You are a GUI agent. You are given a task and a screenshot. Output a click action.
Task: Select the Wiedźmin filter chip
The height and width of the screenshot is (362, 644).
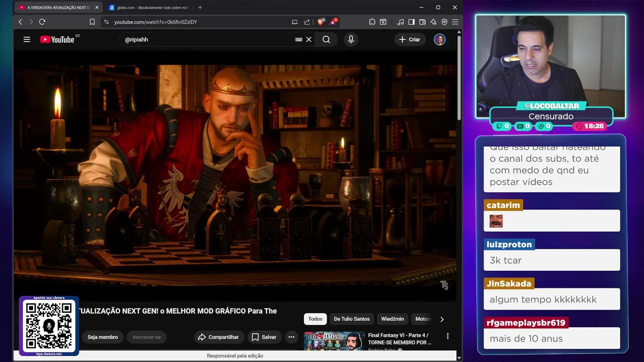(x=392, y=319)
